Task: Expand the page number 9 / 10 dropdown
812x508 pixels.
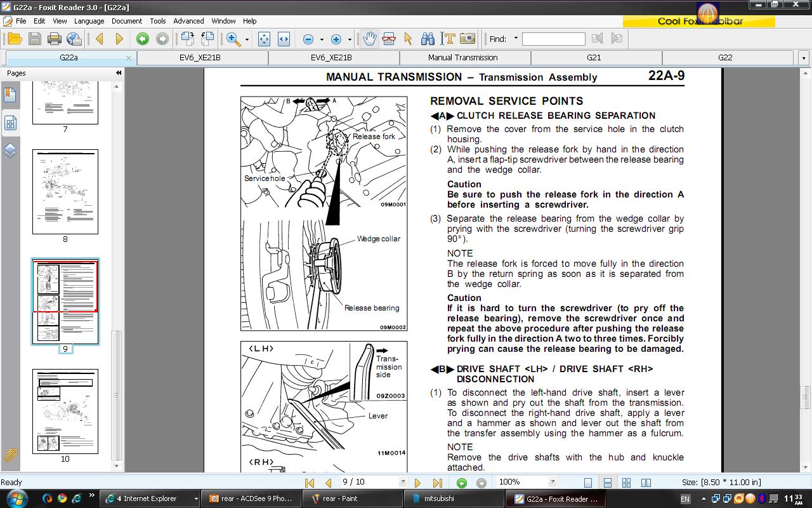Action: 402,482
